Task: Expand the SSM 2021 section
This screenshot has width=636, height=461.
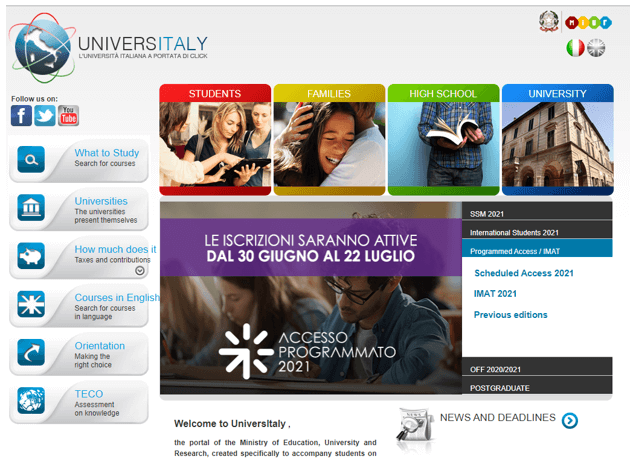Action: pyautogui.click(x=537, y=211)
